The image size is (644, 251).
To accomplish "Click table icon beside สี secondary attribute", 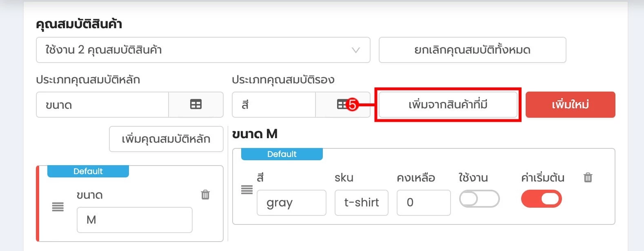I will (x=342, y=105).
